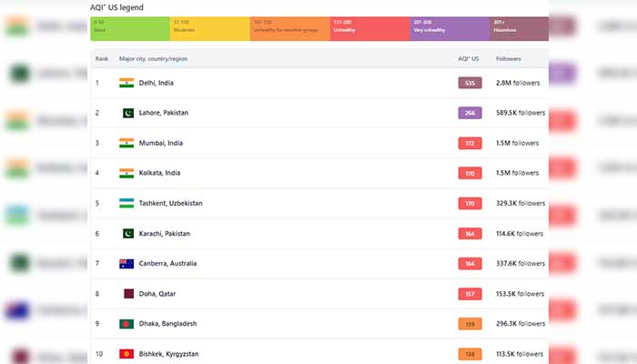637x364 pixels.
Task: Click the Australia flag beside Canberra
Action: [x=126, y=264]
